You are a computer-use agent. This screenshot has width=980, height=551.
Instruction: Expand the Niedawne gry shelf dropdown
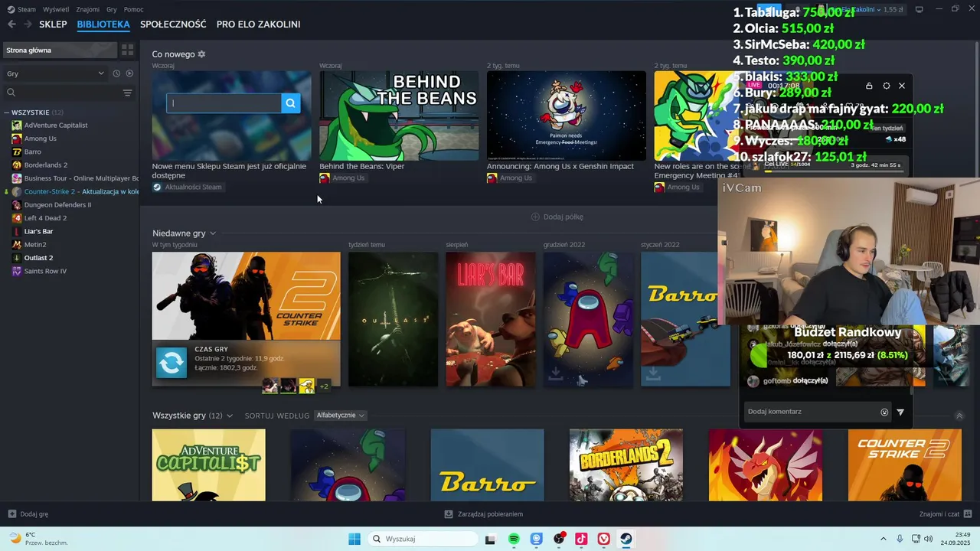pos(213,233)
